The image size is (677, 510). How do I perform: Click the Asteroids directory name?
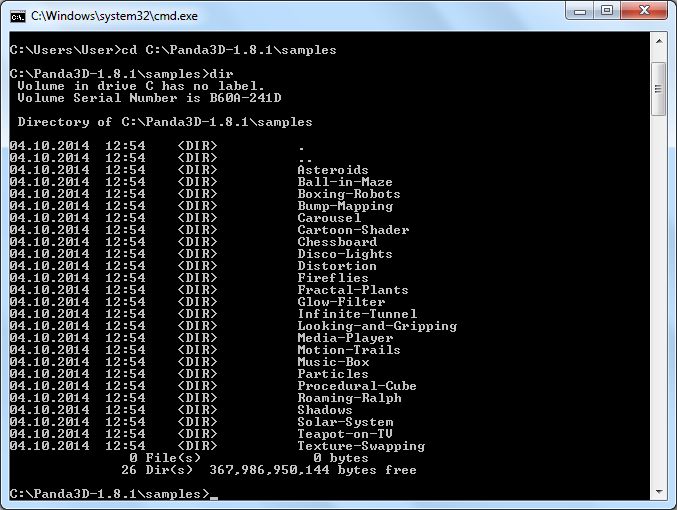click(332, 170)
